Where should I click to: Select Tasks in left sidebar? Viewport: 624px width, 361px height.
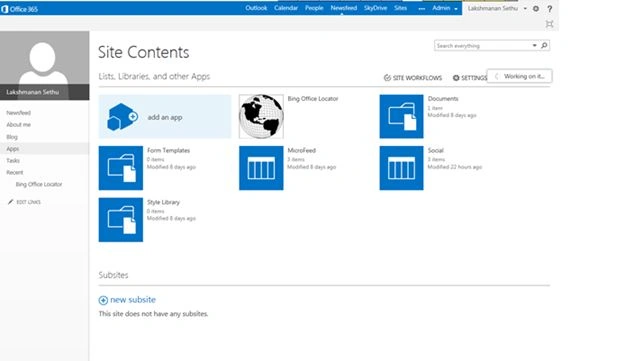(13, 160)
